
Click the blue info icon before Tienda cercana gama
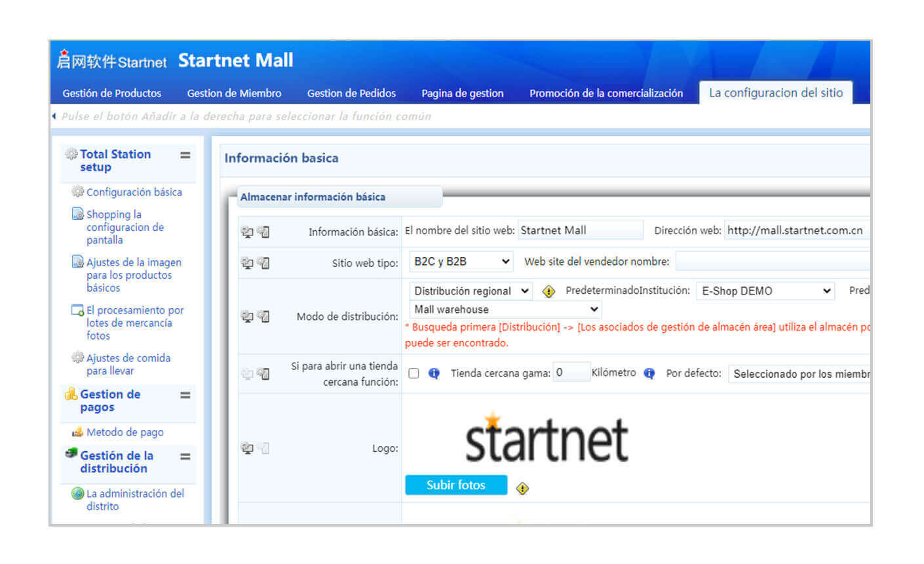pos(434,373)
